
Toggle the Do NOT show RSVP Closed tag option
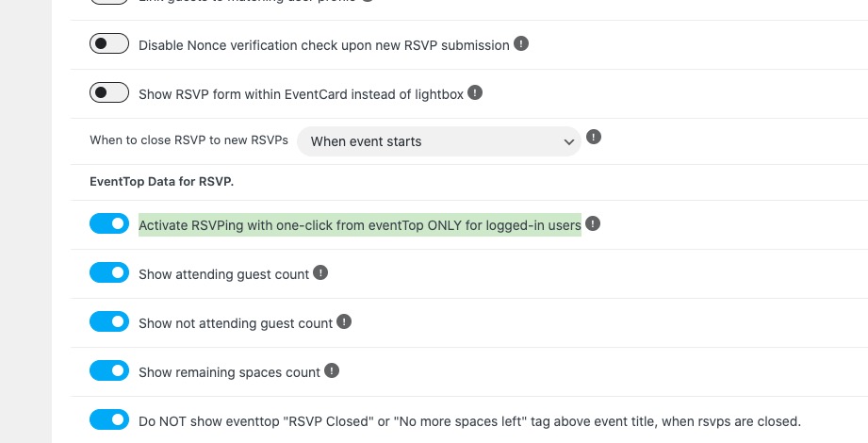(x=109, y=419)
